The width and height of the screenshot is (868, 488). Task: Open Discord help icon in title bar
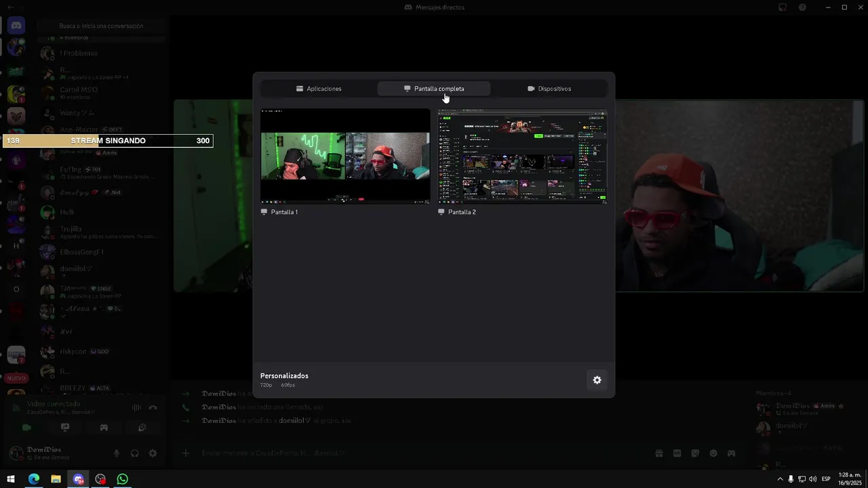(802, 7)
